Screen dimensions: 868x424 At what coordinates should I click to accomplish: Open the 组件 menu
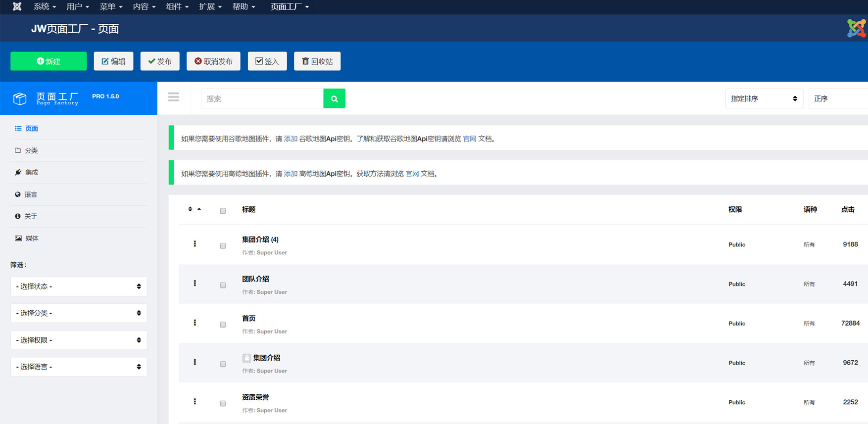(x=177, y=6)
